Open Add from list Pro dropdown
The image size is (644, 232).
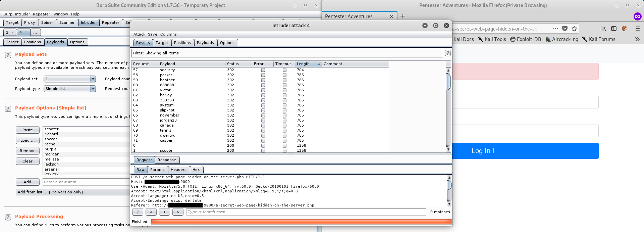point(73,192)
